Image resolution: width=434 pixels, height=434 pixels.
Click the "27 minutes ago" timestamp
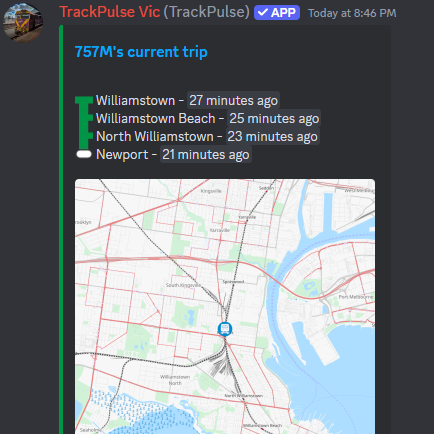click(233, 100)
